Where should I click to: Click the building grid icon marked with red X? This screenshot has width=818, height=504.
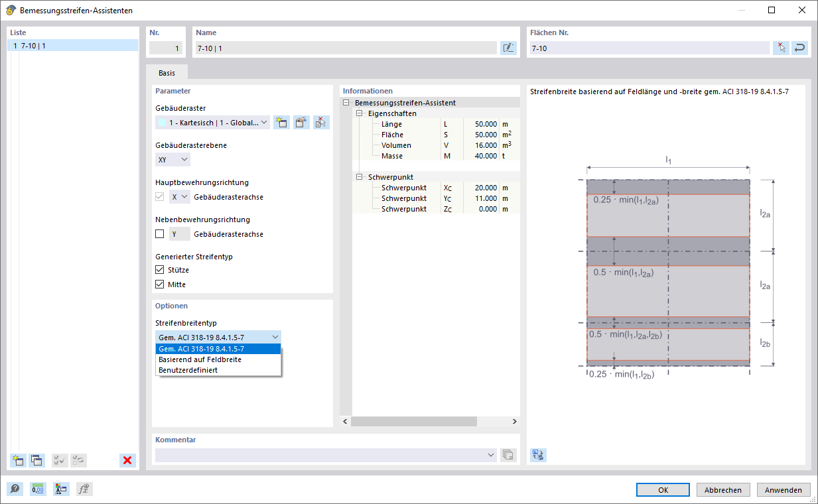tap(321, 122)
